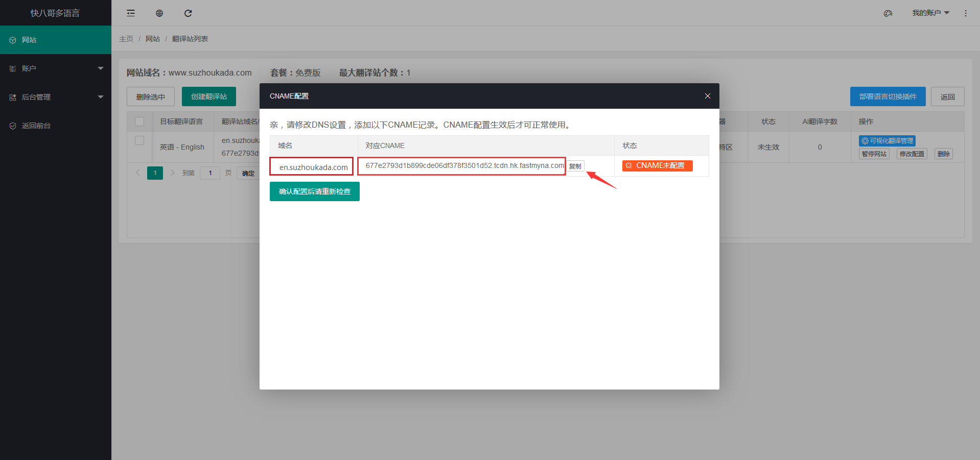The image size is (980, 460).
Task: Click the 复制 copy button beside CNAME
Action: pyautogui.click(x=575, y=166)
